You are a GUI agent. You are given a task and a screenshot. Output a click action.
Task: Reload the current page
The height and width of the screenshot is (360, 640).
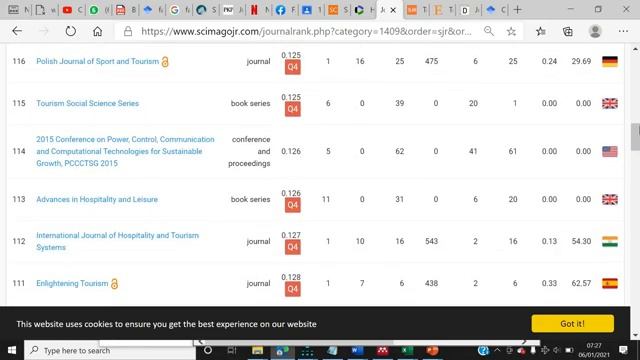coord(71,31)
